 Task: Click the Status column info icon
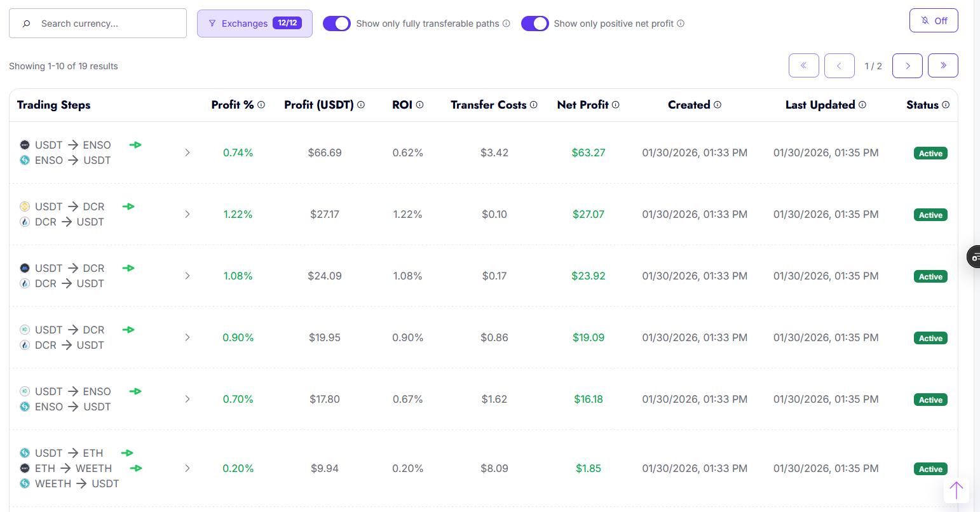(946, 105)
